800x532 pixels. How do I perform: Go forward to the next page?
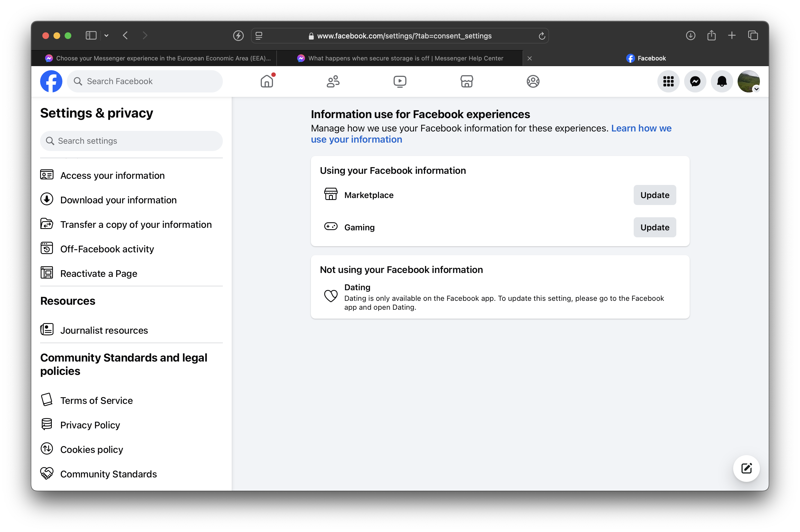click(x=145, y=36)
